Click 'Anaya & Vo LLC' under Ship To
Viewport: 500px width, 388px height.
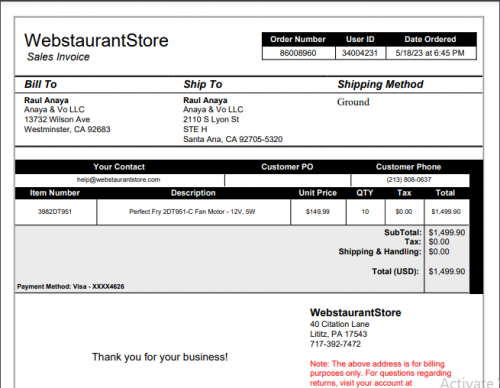pos(213,110)
